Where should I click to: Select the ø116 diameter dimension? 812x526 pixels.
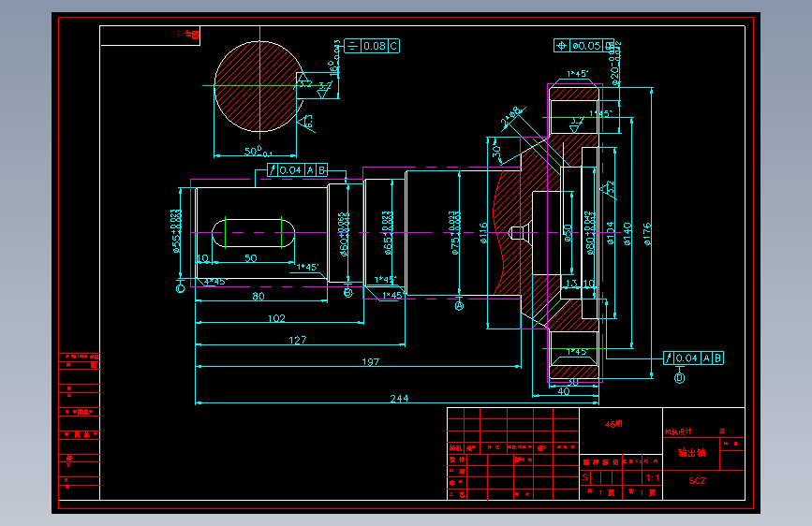[483, 233]
